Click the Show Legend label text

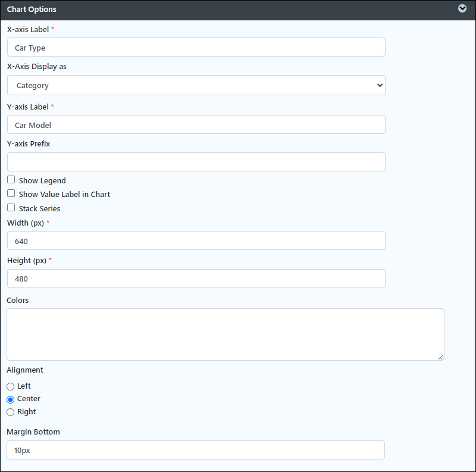42,181
